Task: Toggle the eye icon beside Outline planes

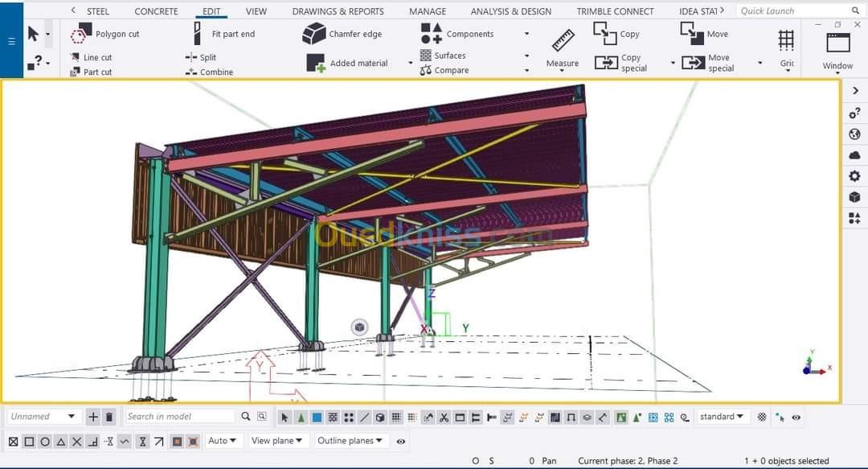Action: 401,442
